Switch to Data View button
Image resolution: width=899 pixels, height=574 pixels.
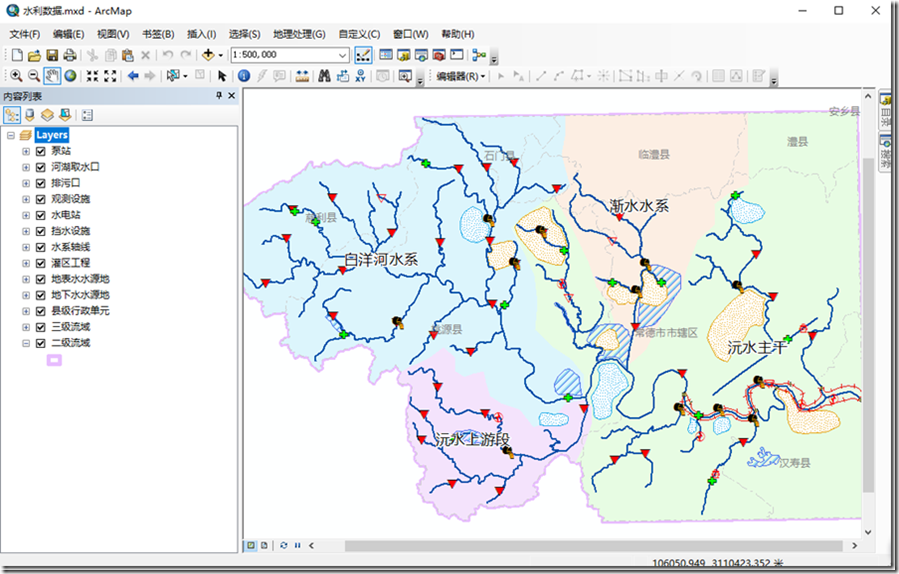tap(251, 545)
